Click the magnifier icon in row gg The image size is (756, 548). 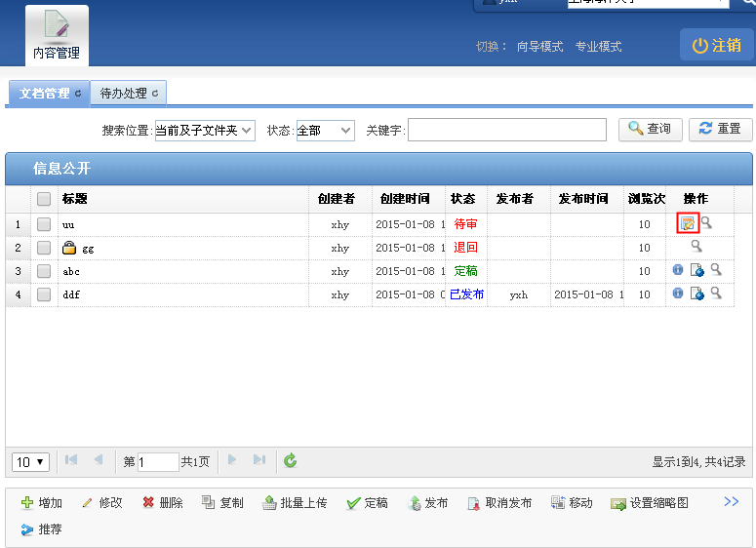click(x=696, y=247)
